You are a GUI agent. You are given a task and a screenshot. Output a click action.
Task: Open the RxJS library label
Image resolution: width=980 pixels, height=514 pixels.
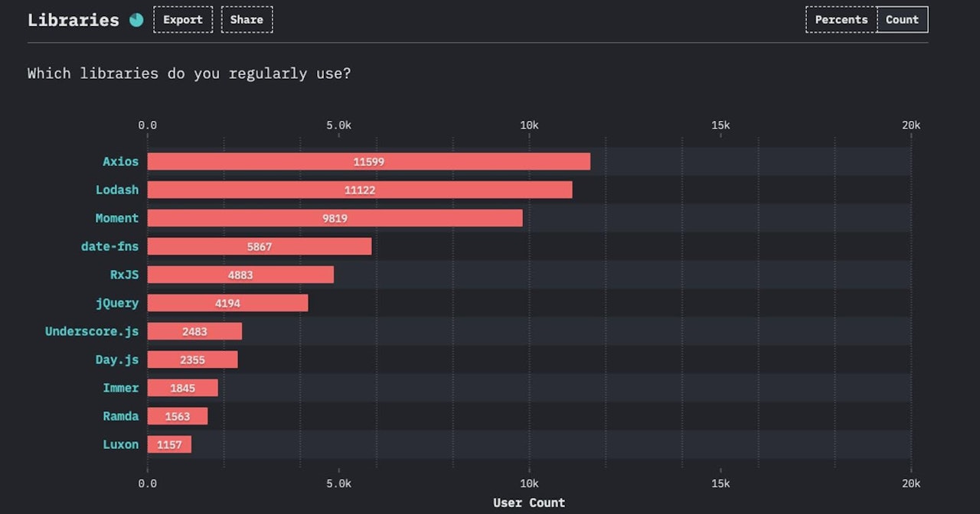point(125,275)
